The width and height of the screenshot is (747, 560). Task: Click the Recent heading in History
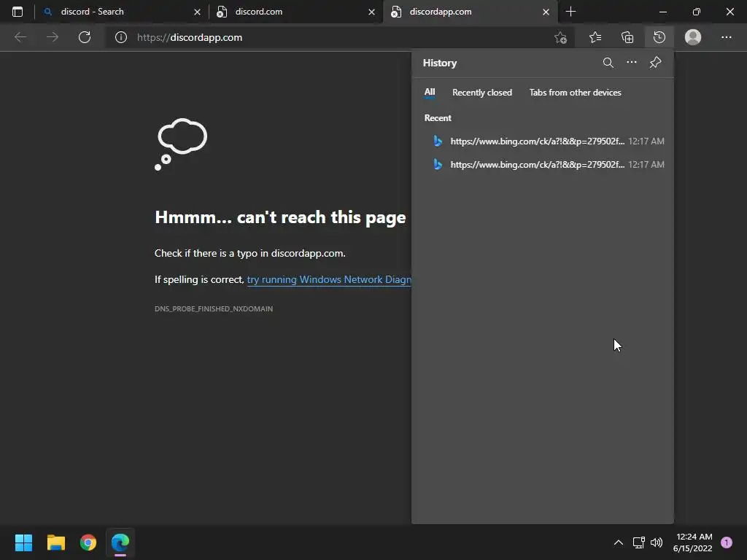438,118
